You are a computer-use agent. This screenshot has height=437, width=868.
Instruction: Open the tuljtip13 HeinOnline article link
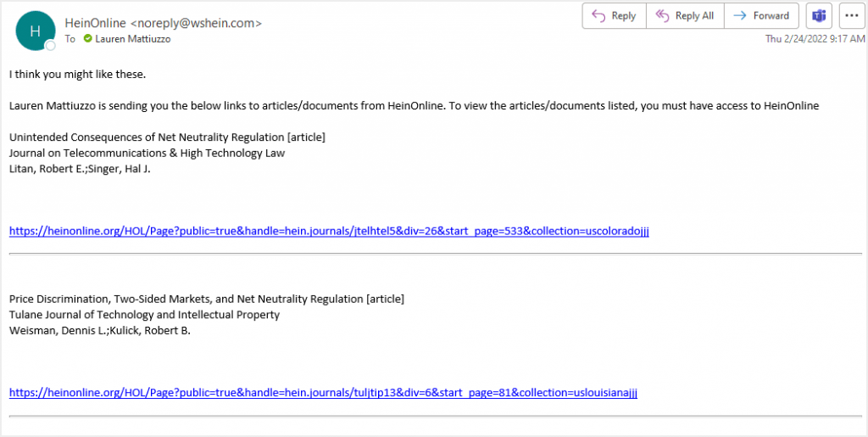323,393
